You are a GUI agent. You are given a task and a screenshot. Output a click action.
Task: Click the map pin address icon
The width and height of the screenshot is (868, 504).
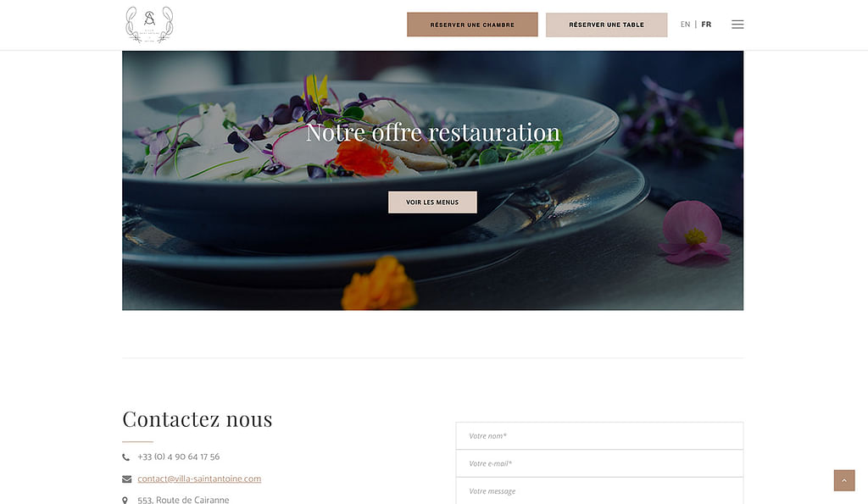pyautogui.click(x=125, y=500)
